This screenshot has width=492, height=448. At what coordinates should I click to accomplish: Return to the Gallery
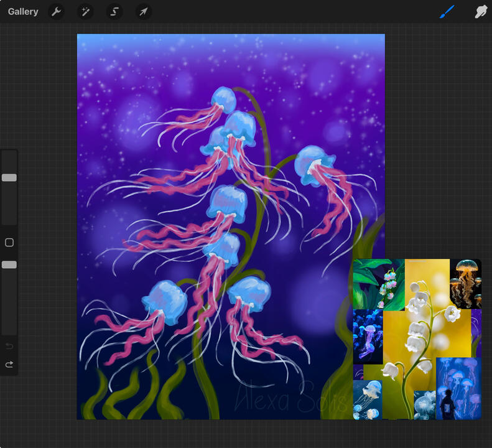[23, 12]
